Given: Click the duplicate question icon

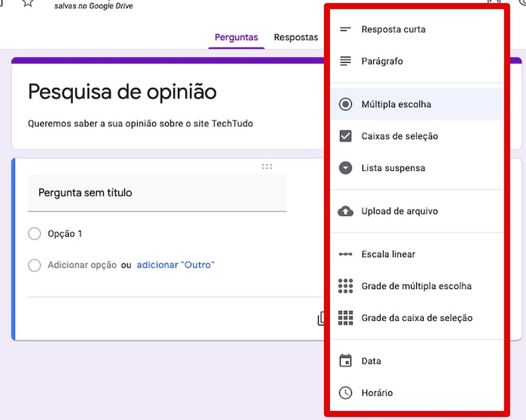Looking at the screenshot, I should coord(322,318).
